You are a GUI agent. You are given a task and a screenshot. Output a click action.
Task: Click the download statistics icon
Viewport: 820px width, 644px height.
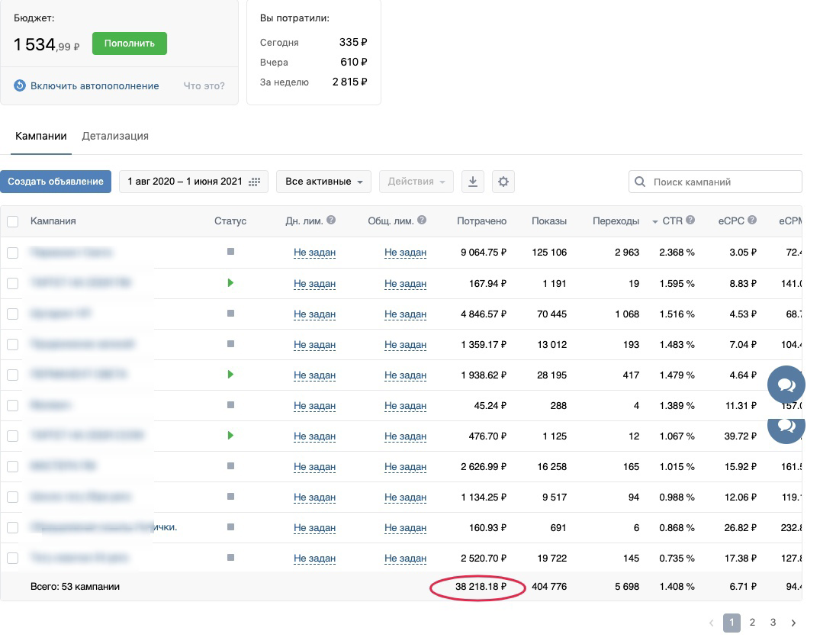point(473,182)
